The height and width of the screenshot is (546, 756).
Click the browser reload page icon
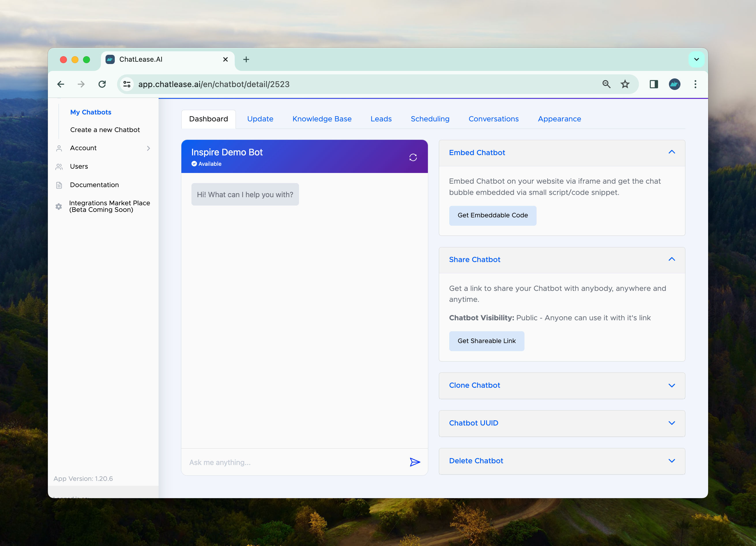(102, 84)
